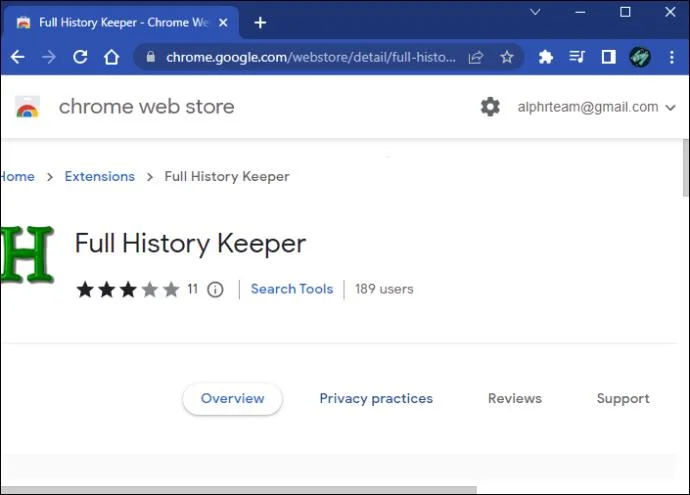Select the Overview tab
The height and width of the screenshot is (495, 690).
[232, 399]
